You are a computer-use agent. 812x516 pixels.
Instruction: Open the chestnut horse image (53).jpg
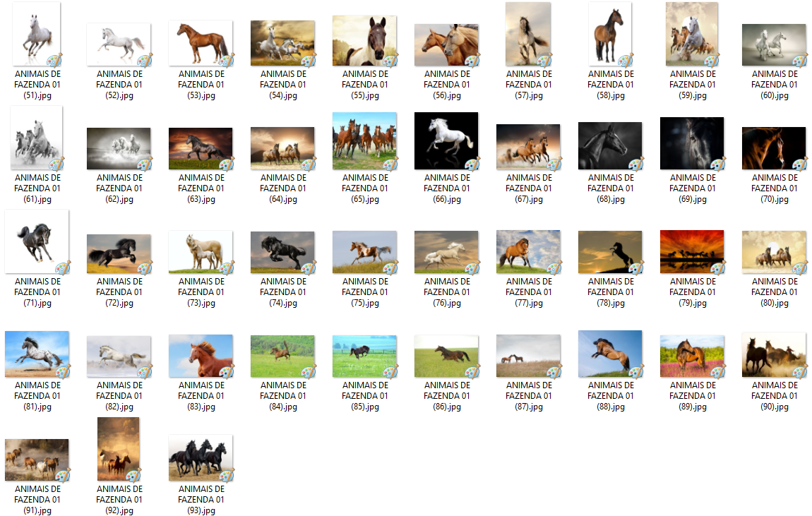(201, 43)
